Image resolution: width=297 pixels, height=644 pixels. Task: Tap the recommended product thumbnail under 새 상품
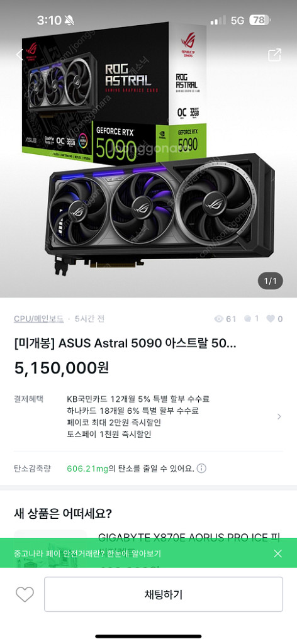50,548
